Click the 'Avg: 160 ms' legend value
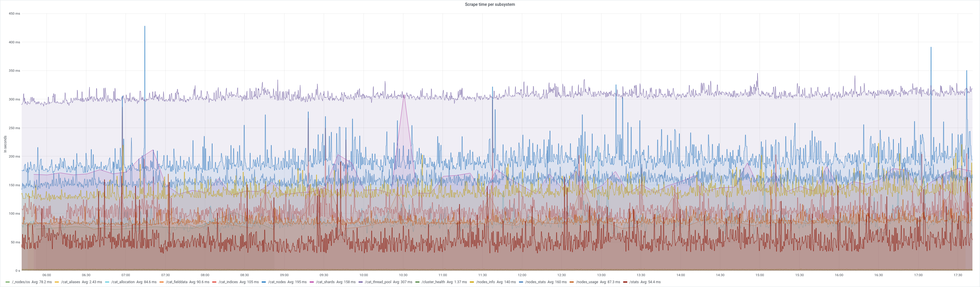Viewport: 980px width, 287px height. tap(557, 282)
